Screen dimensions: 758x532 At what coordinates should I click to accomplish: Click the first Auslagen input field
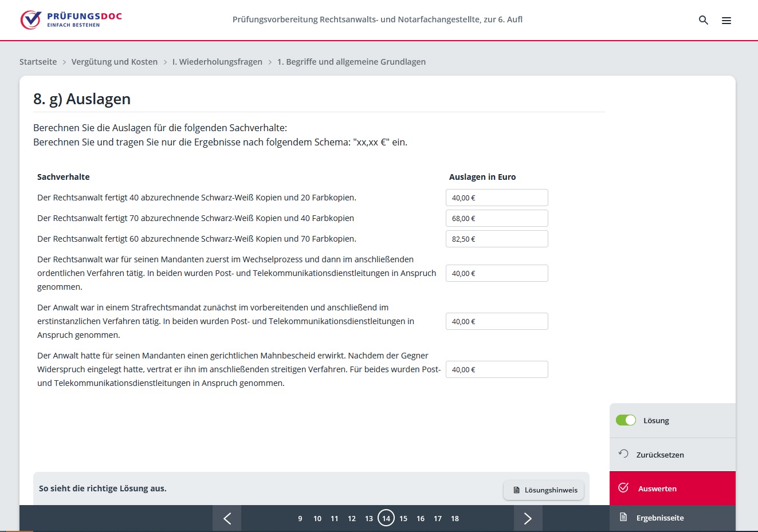pos(496,198)
